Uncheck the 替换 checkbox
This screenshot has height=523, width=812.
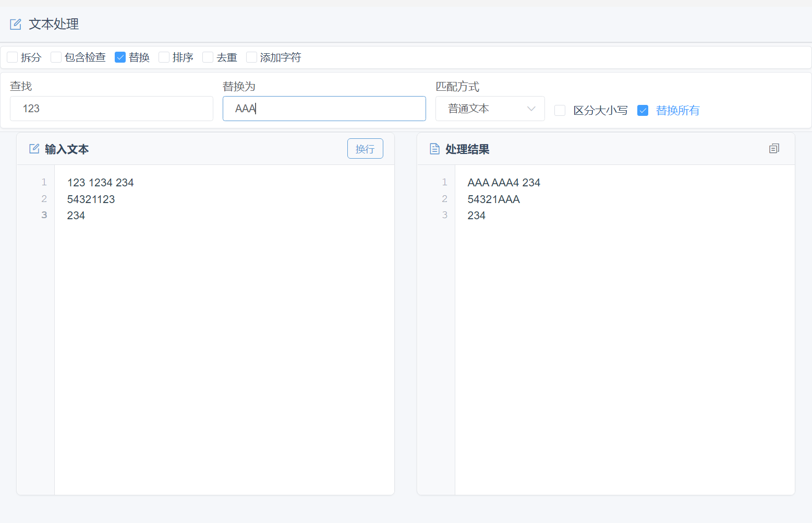(x=120, y=57)
